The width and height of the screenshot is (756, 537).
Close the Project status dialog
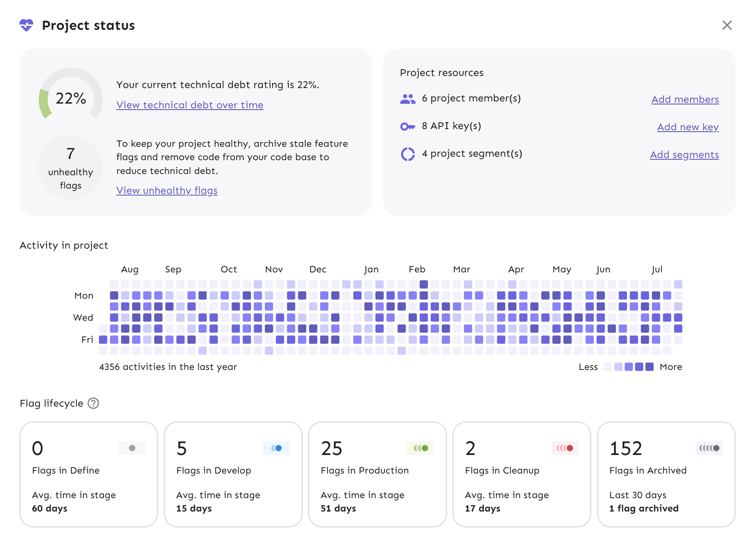tap(727, 25)
